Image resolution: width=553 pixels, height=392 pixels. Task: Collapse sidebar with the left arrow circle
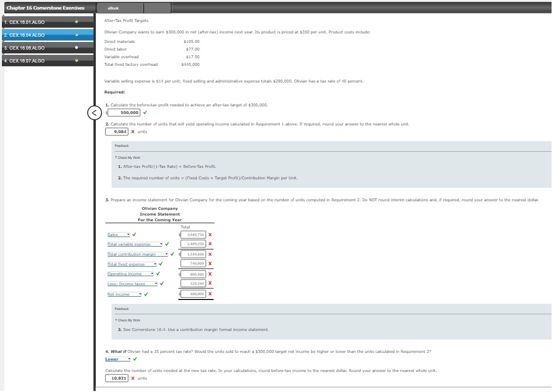pyautogui.click(x=94, y=113)
